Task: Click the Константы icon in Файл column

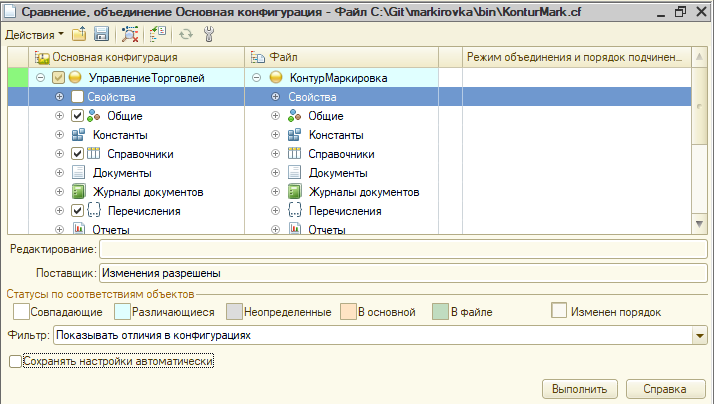Action: [294, 135]
